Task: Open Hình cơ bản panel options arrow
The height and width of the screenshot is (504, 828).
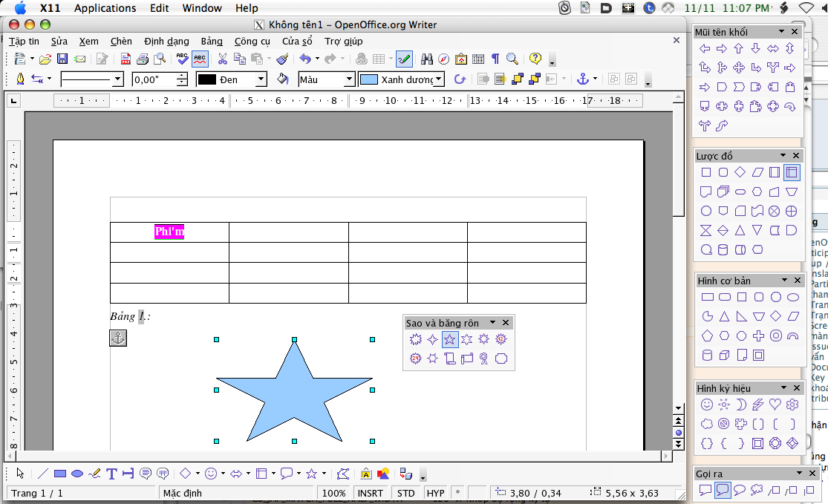Action: coord(784,281)
